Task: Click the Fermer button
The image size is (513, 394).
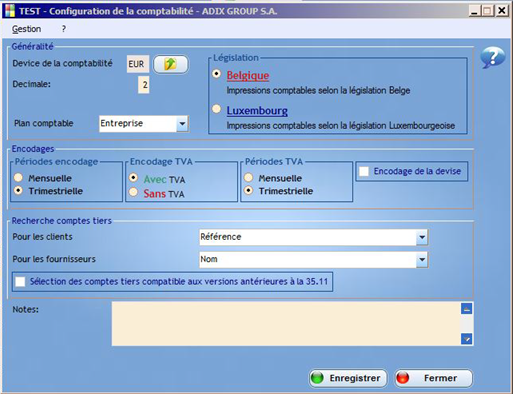Action: (x=433, y=378)
